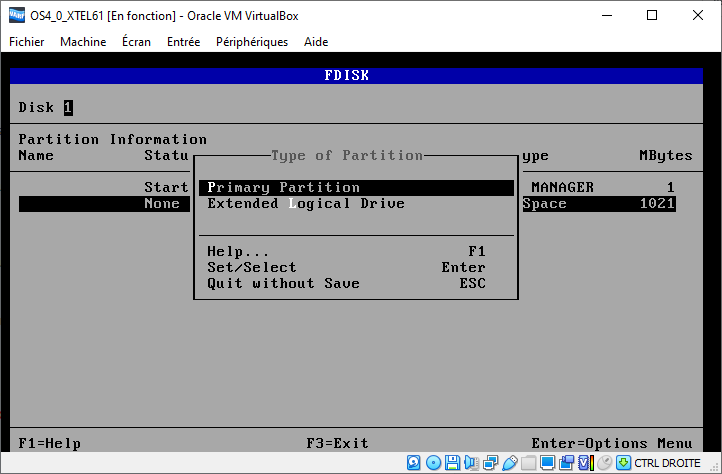Open the Écran menu
This screenshot has height=474, width=722.
coord(137,42)
